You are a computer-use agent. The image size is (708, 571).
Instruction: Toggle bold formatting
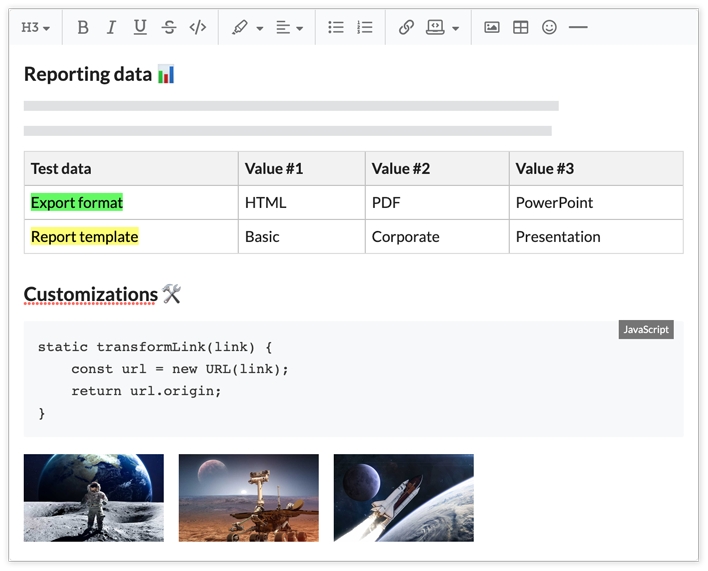tap(83, 28)
